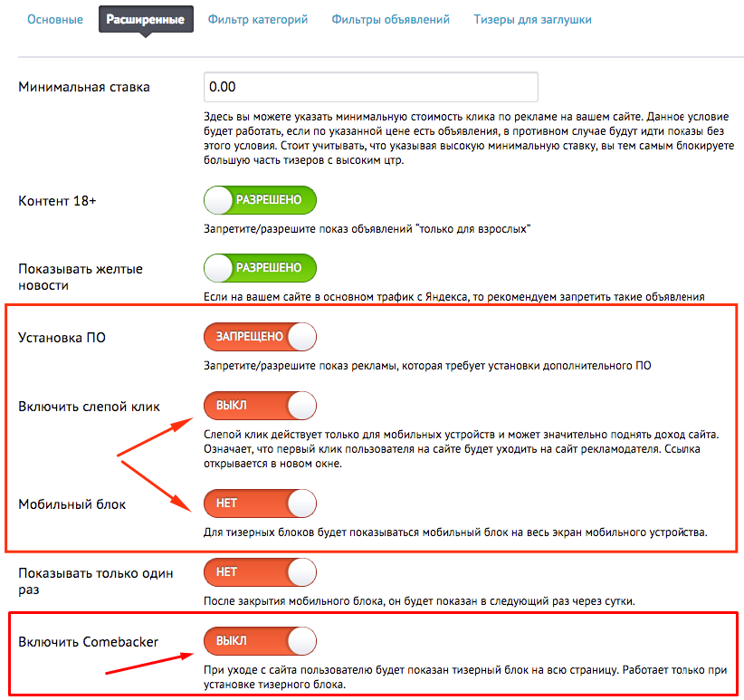Viewport: 744px width, 700px height.
Task: Click the Показывать желтые новости label
Action: pos(81,277)
